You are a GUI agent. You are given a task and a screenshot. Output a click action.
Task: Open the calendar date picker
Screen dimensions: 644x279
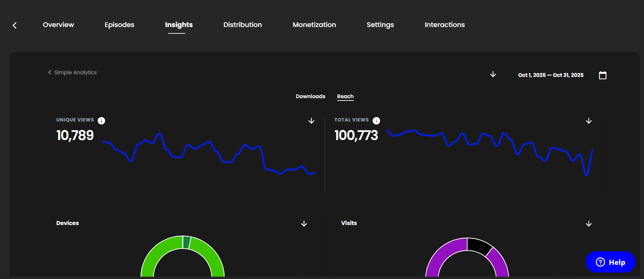pos(603,75)
